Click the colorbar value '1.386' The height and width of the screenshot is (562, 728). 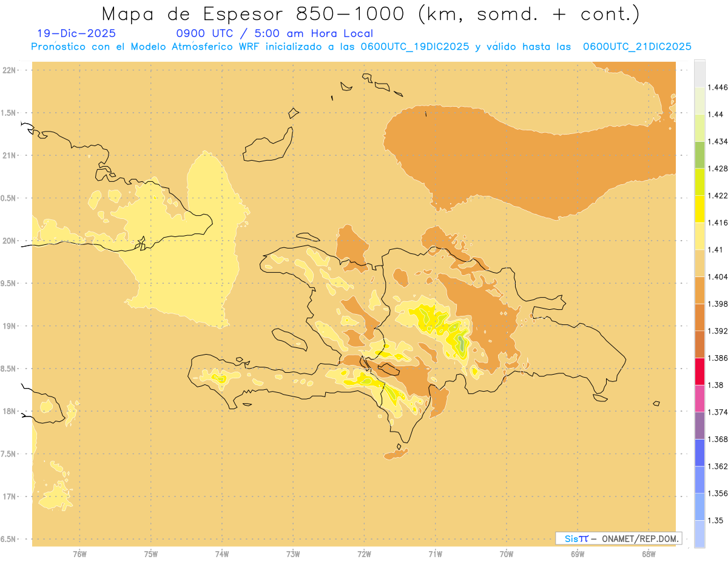point(716,358)
